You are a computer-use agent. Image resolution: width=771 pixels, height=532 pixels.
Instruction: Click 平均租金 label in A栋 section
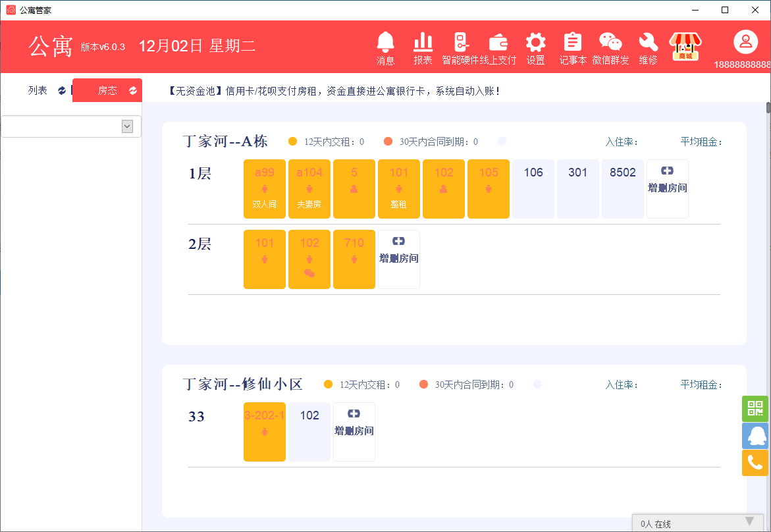pyautogui.click(x=702, y=142)
